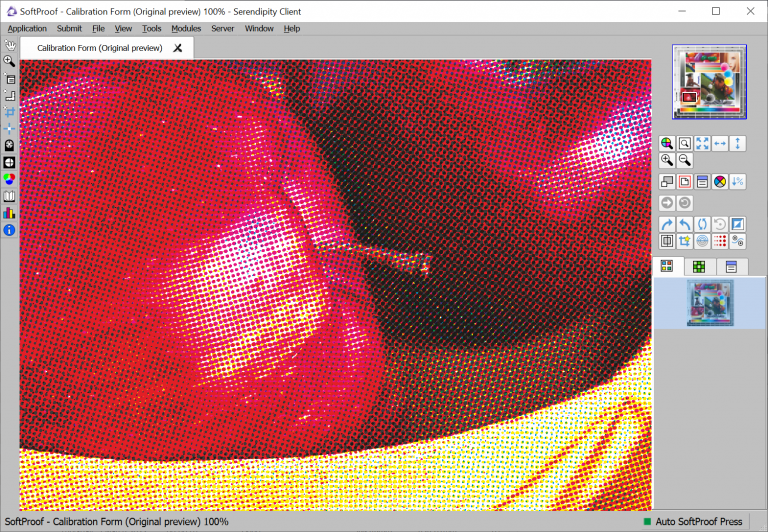Open the RGB color circles tool
Image resolution: width=768 pixels, height=532 pixels.
coord(9,179)
